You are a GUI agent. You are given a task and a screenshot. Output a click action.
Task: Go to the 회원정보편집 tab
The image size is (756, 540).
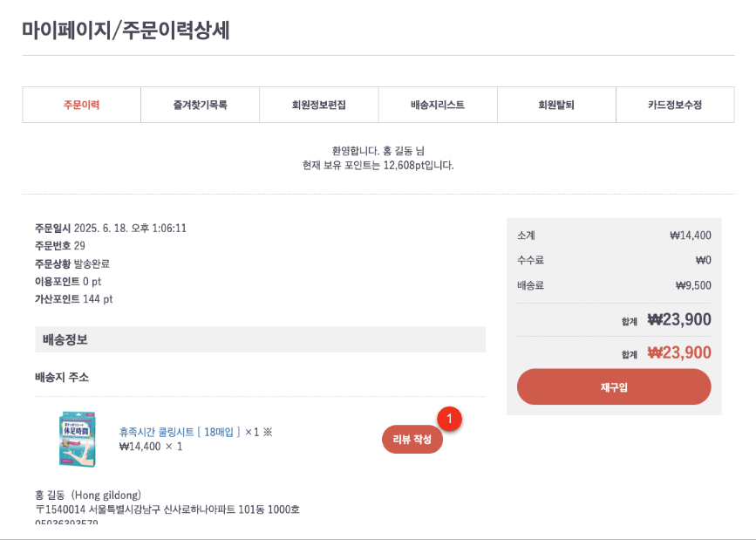coord(318,105)
